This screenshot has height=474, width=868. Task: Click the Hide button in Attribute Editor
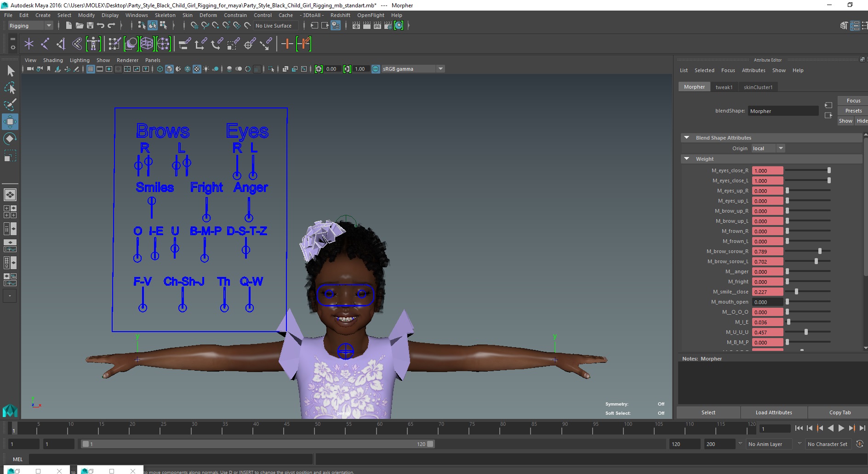[x=862, y=121]
